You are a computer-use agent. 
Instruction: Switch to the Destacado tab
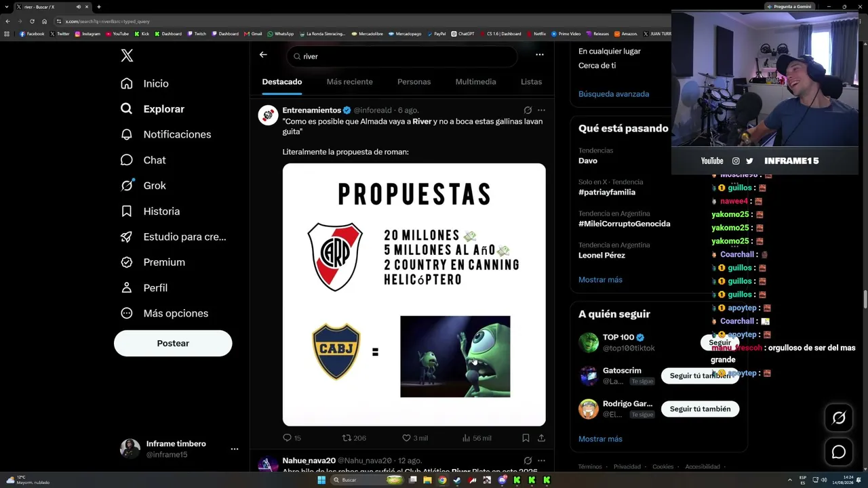tap(282, 82)
